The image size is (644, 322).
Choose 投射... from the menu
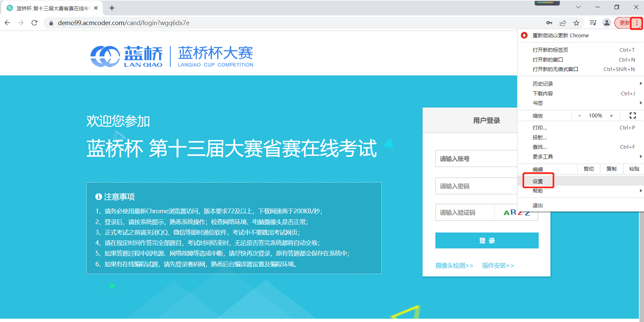[581, 137]
